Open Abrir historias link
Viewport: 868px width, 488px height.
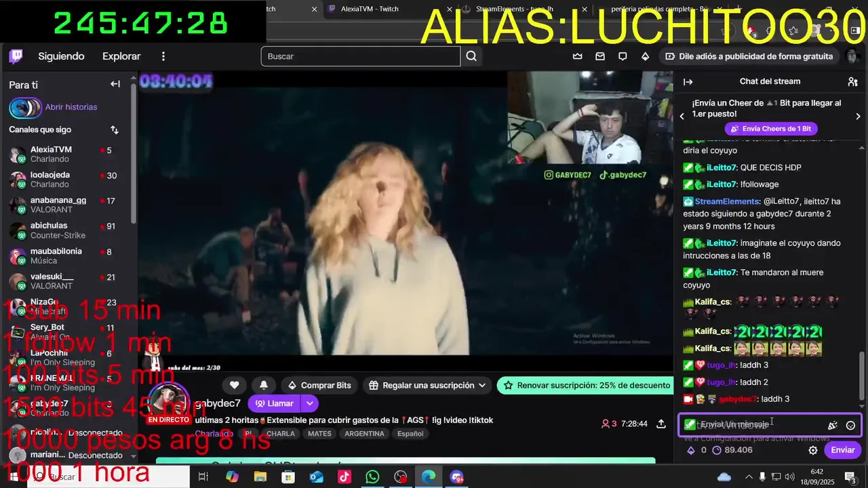tap(71, 107)
